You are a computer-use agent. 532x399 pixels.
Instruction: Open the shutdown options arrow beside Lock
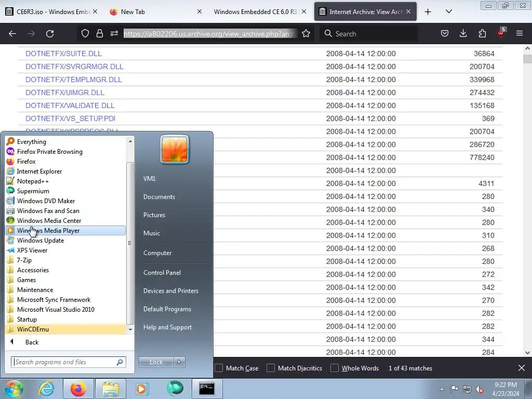[179, 362]
